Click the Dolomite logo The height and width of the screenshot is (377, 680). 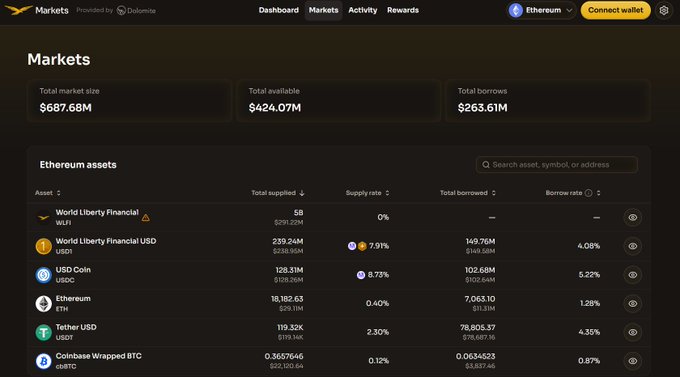pyautogui.click(x=136, y=10)
